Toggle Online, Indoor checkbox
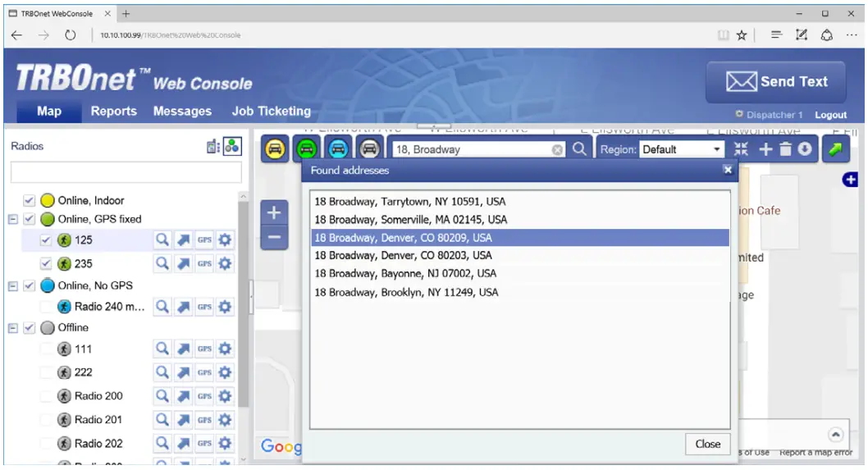The width and height of the screenshot is (868, 470). point(29,200)
